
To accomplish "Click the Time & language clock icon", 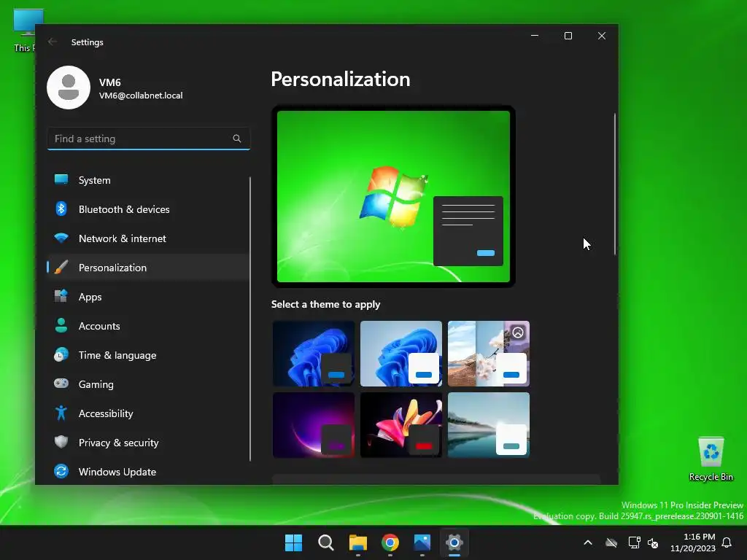I will pyautogui.click(x=61, y=355).
